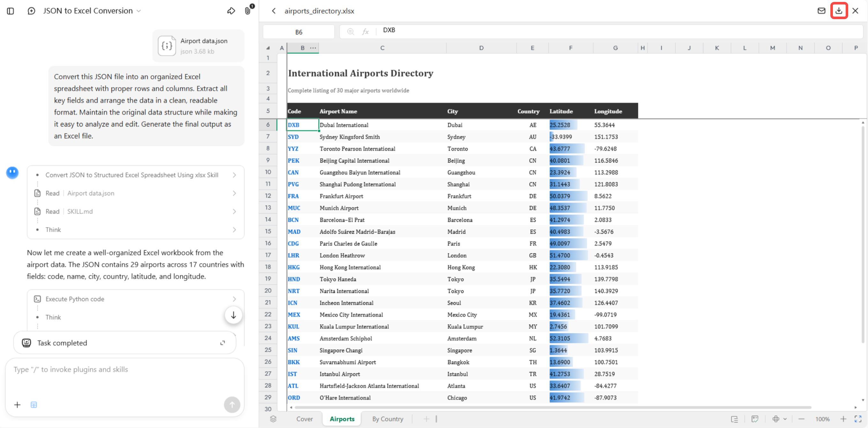
Task: Click the Airport Name header cell
Action: (x=382, y=111)
